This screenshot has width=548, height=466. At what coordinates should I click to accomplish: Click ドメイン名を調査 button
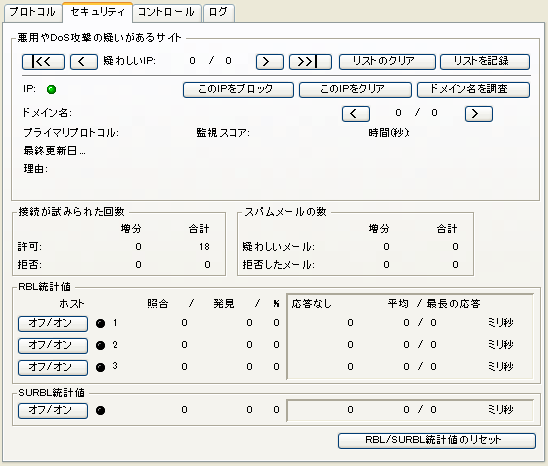point(473,90)
